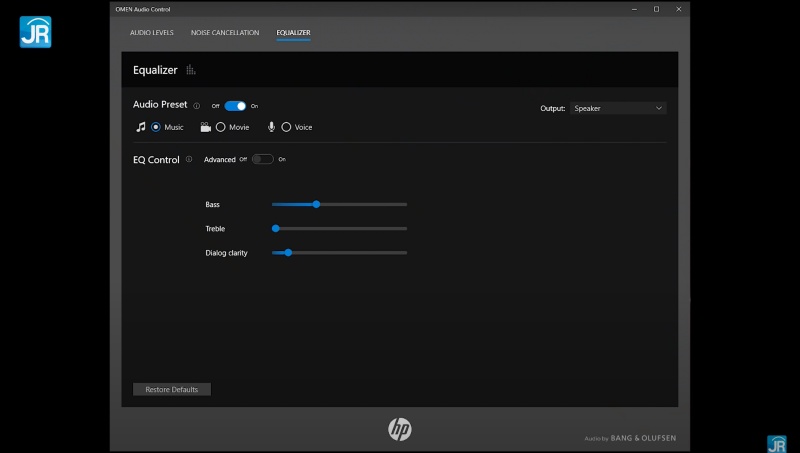Click the microphone voice icon
This screenshot has height=453, width=800.
click(x=271, y=127)
